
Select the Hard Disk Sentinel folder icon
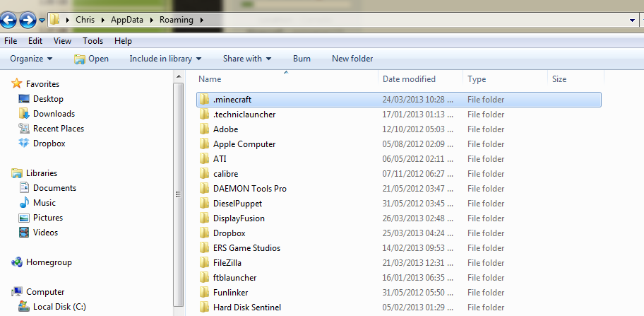pyautogui.click(x=205, y=308)
